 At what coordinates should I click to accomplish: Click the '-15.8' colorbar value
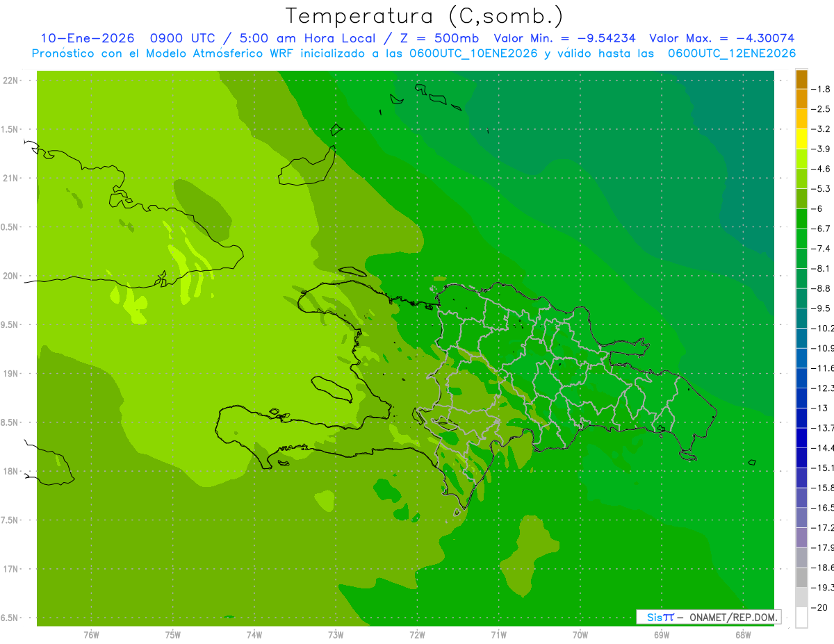pyautogui.click(x=822, y=488)
